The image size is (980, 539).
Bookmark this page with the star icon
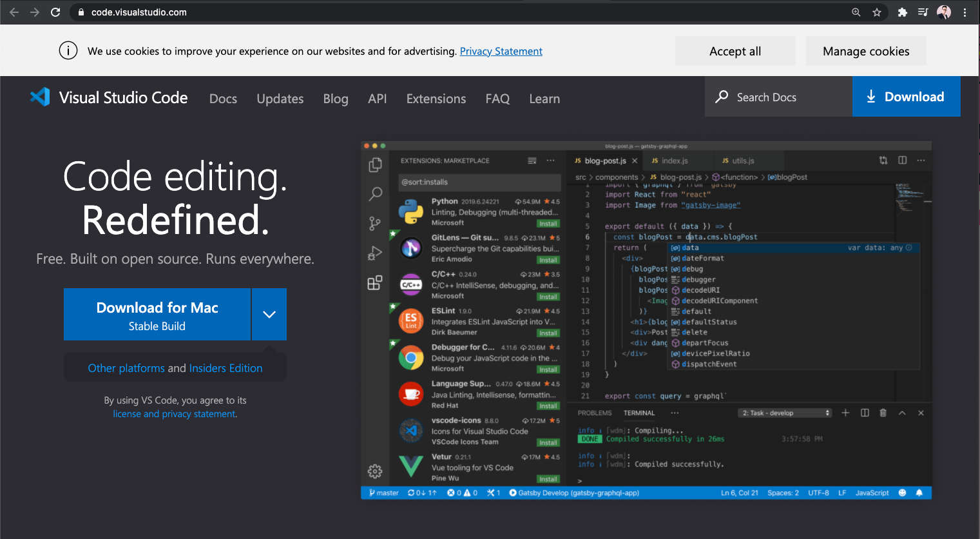[x=877, y=12]
